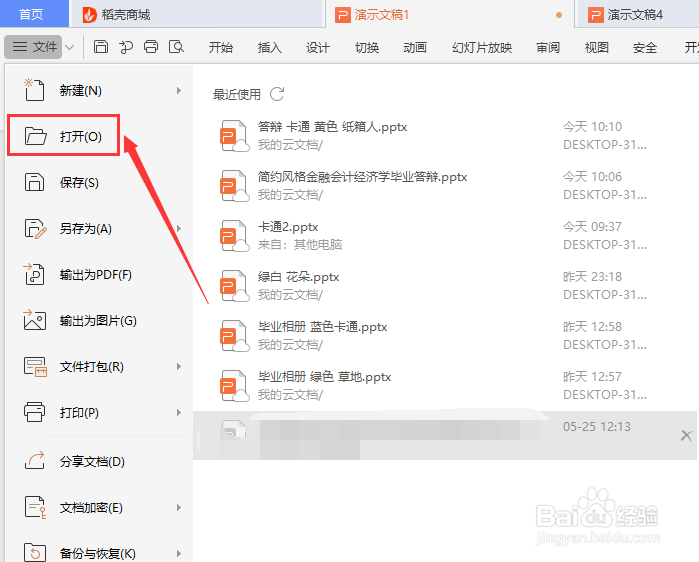Image resolution: width=699 pixels, height=562 pixels.
Task: Click the print preview icon in toolbar
Action: coord(177,46)
